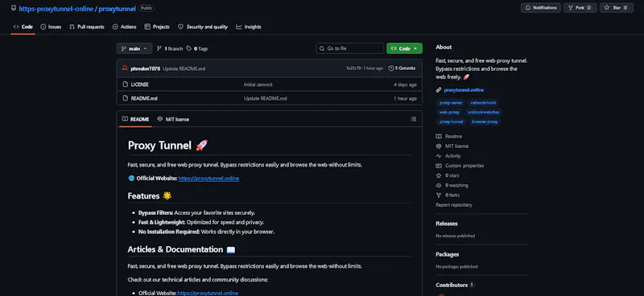Click the Proxy Tunnel README heading
The height and width of the screenshot is (296, 644).
(x=167, y=146)
